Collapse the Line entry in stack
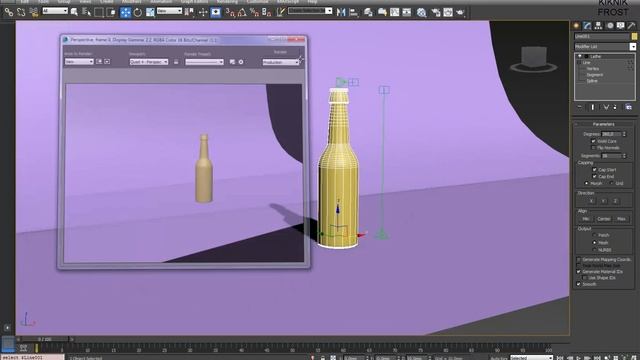The height and width of the screenshot is (360, 640). coord(579,62)
